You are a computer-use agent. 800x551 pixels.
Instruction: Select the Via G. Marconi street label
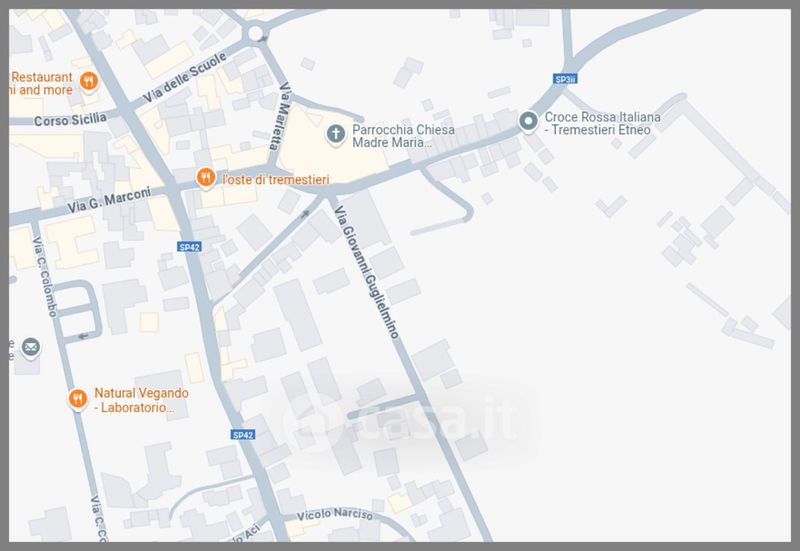coord(109,199)
